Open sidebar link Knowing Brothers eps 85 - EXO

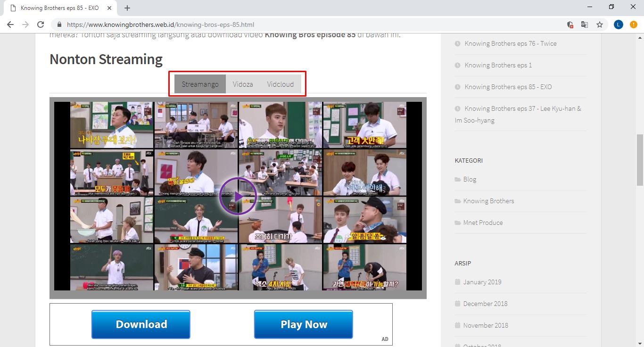(508, 87)
